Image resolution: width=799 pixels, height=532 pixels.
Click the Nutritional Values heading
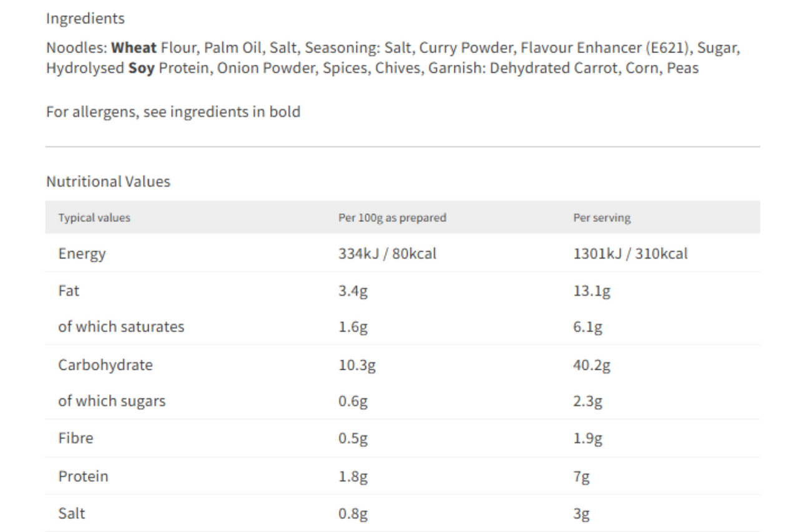point(108,182)
